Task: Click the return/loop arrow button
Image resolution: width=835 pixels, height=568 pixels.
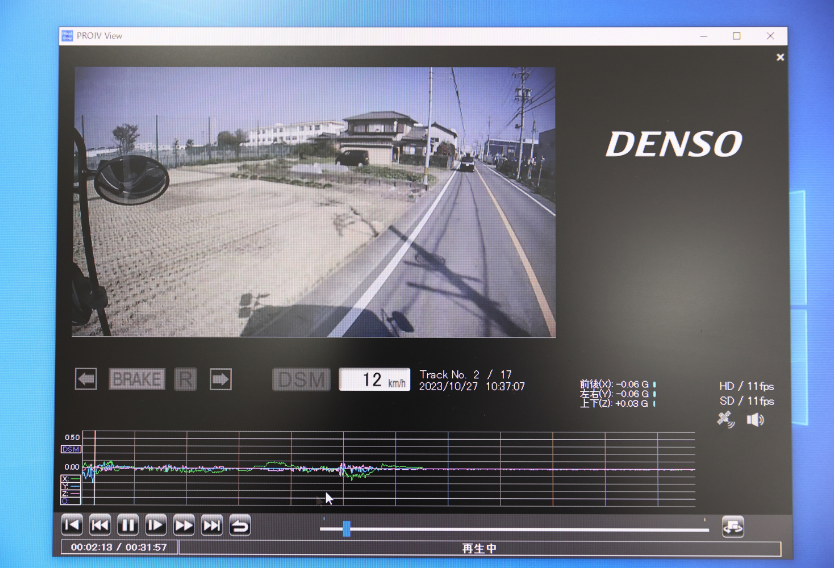Action: click(x=240, y=525)
